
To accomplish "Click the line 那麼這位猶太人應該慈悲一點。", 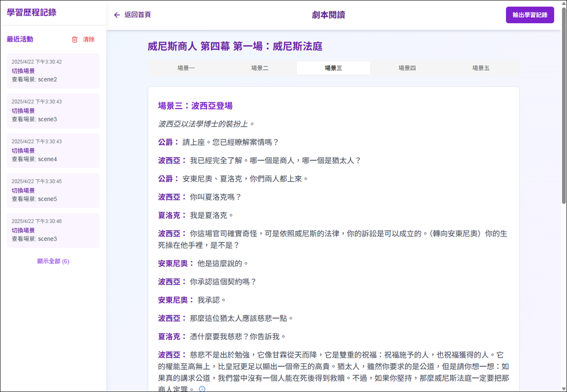I will [x=242, y=318].
